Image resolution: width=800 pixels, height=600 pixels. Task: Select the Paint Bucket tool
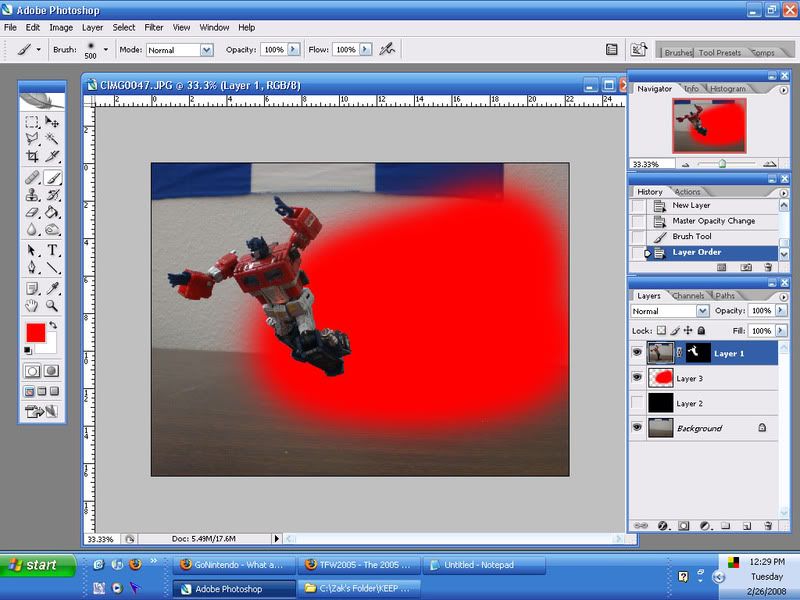pos(52,212)
